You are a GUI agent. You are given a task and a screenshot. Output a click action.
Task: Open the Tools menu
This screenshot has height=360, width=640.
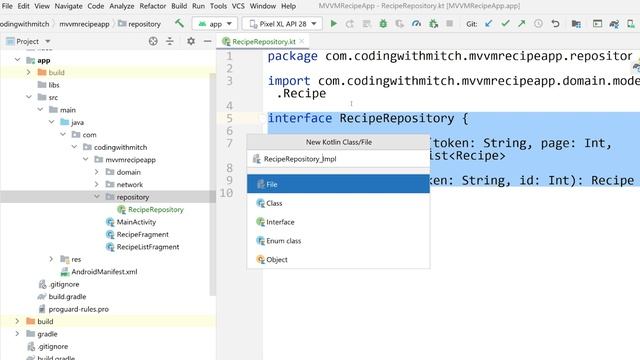(x=218, y=6)
